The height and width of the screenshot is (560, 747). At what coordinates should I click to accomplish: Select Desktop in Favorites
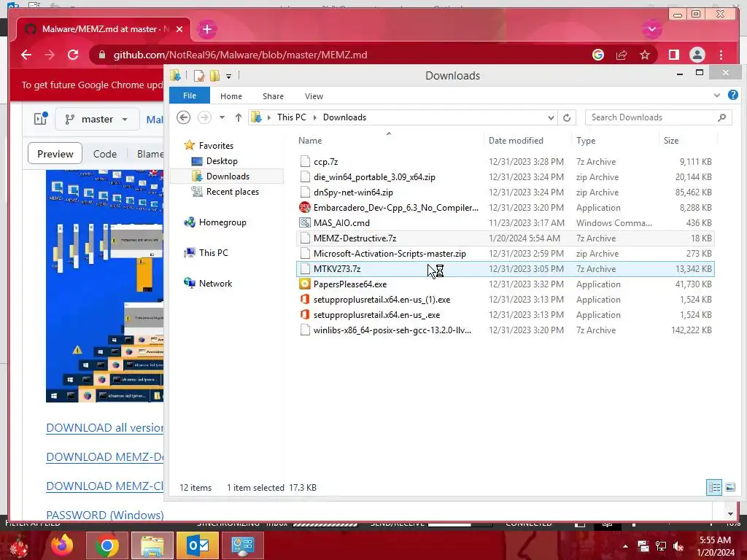(x=222, y=161)
